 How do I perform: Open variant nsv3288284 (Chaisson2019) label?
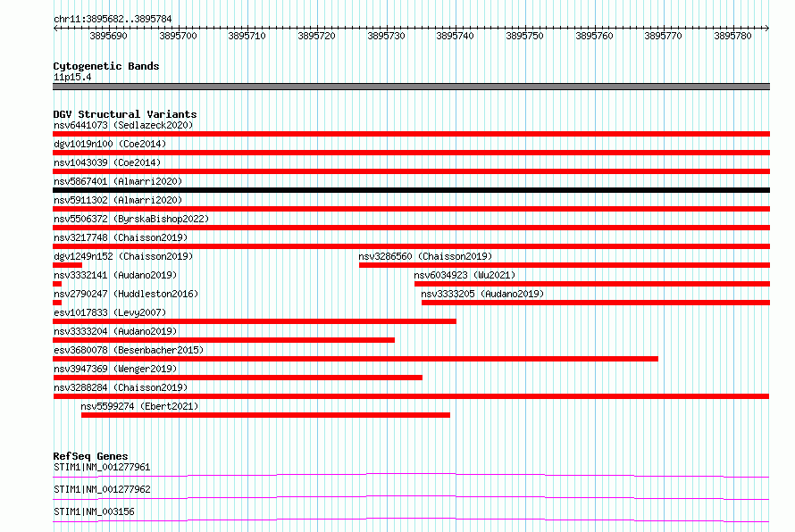121,387
